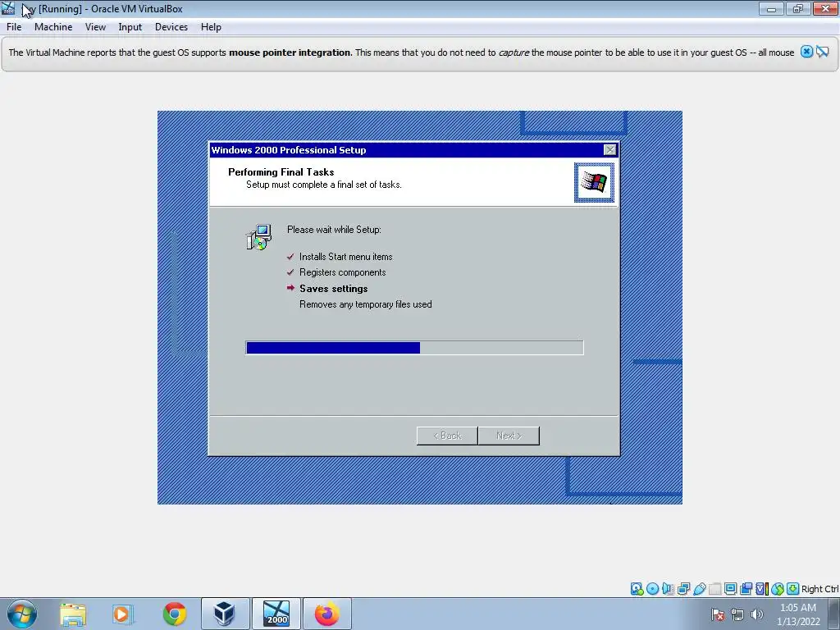This screenshot has height=630, width=840.
Task: Click the recording status icon
Action: click(746, 589)
